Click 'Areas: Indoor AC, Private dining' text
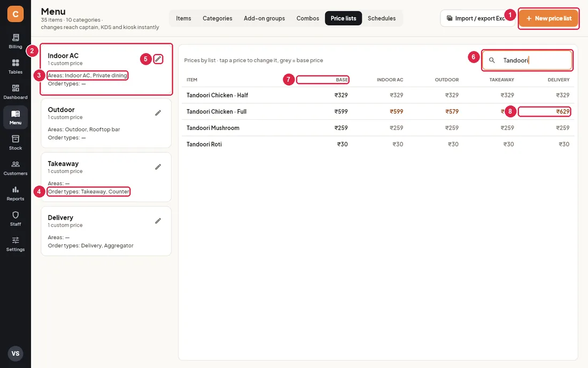Image resolution: width=588 pixels, height=368 pixels. point(87,75)
